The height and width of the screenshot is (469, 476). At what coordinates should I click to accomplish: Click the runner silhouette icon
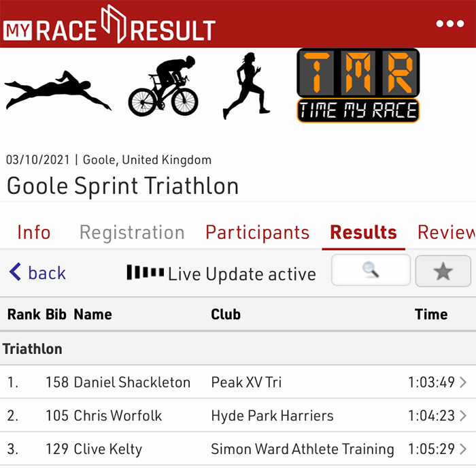[x=246, y=86]
